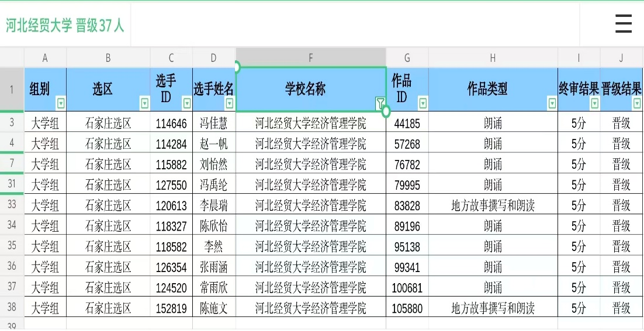Click work ID cell 105880

[407, 308]
